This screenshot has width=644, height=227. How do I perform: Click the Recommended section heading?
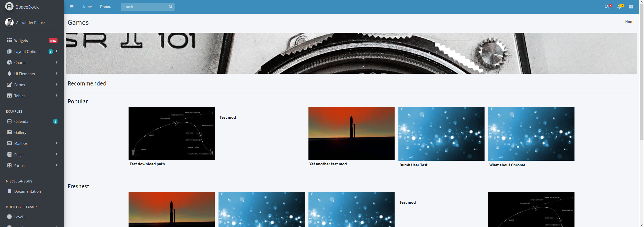87,83
